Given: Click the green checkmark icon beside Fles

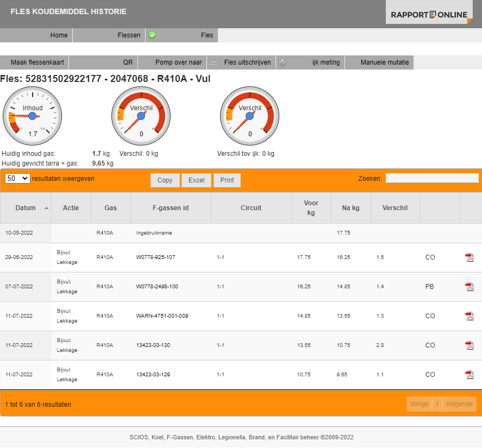Looking at the screenshot, I should click(152, 35).
